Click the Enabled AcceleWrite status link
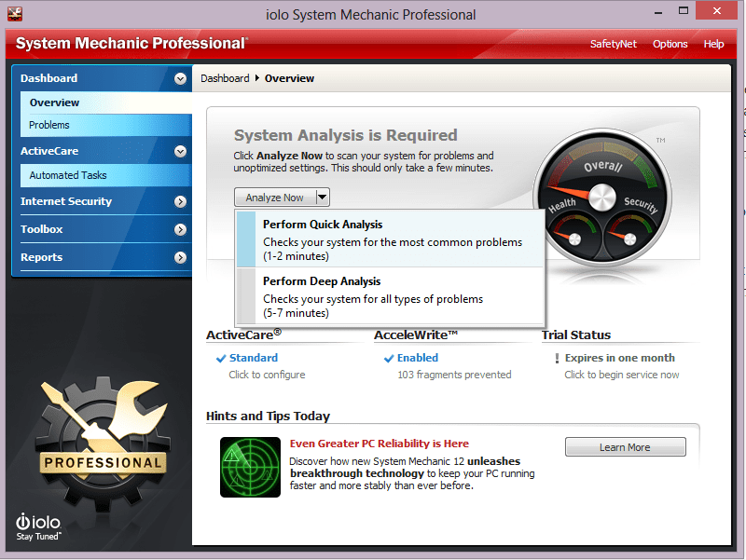The image size is (746, 560). pyautogui.click(x=418, y=358)
